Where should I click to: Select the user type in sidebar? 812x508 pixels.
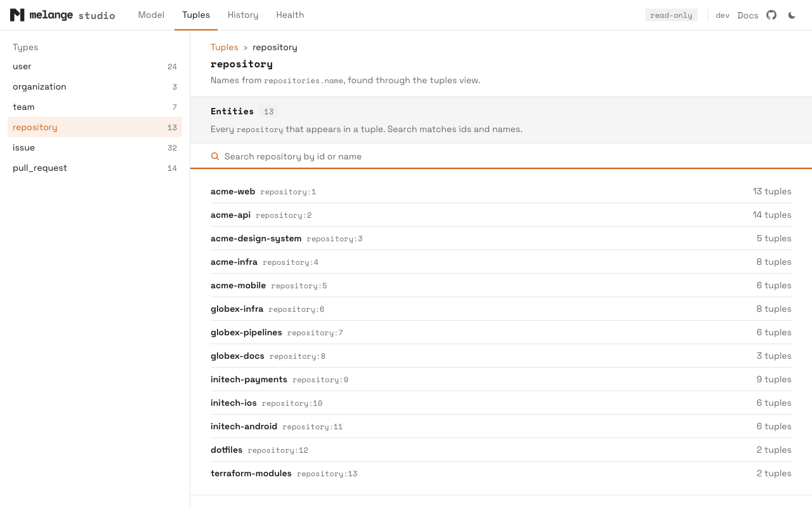click(95, 66)
